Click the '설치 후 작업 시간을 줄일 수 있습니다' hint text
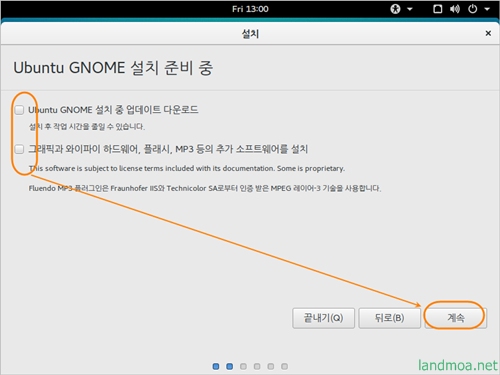The height and width of the screenshot is (375, 500). (x=87, y=127)
